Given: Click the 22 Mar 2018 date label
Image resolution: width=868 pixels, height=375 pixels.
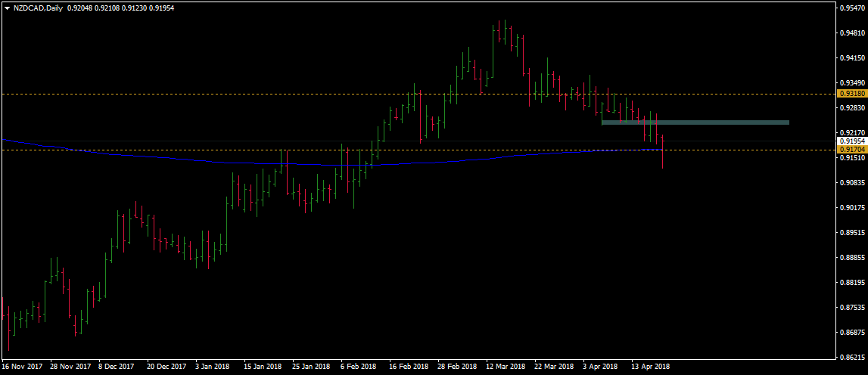Looking at the screenshot, I should click(555, 367).
